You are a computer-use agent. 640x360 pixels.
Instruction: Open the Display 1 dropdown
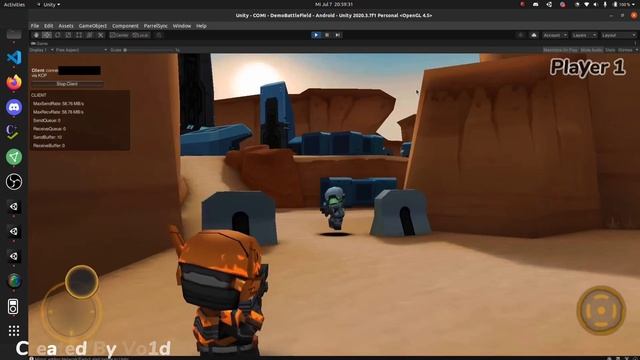[41, 50]
